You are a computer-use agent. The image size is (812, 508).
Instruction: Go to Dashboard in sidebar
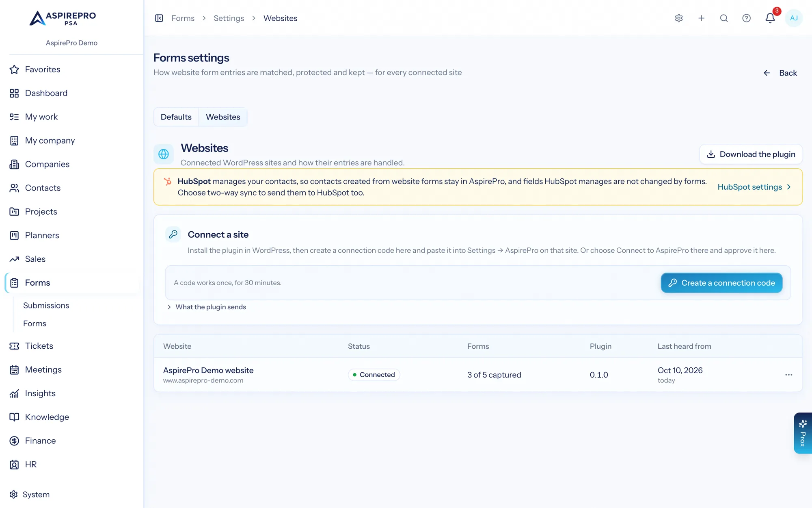[72, 93]
